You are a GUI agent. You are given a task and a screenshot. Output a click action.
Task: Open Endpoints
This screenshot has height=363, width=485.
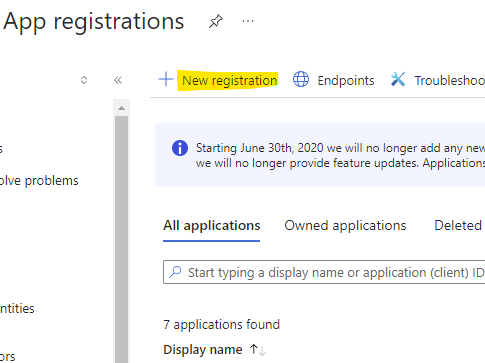coord(346,80)
